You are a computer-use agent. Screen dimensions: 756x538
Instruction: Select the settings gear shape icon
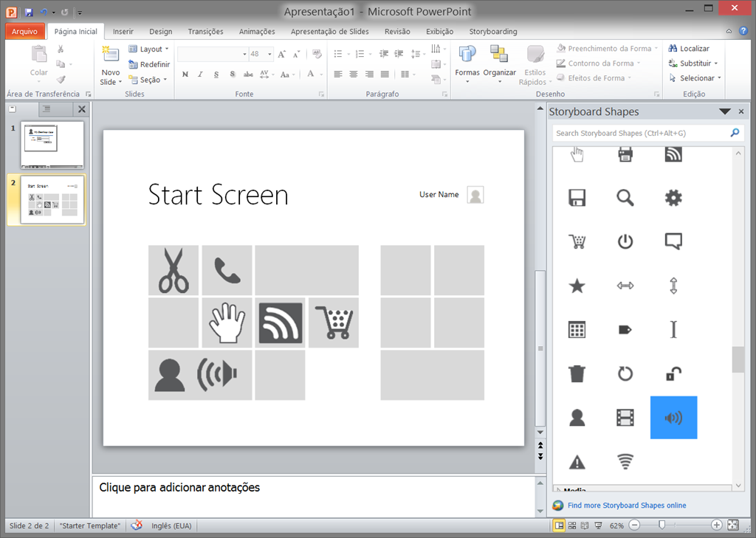click(x=673, y=197)
